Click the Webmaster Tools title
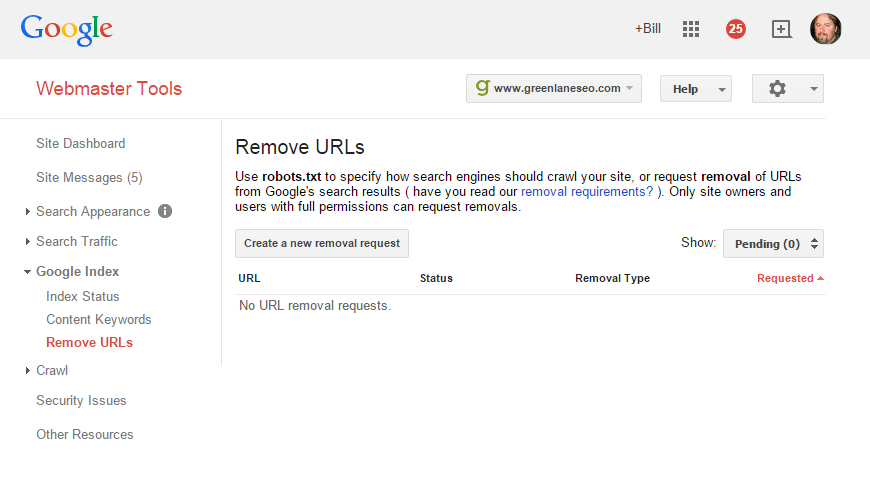The height and width of the screenshot is (485, 870). (109, 88)
